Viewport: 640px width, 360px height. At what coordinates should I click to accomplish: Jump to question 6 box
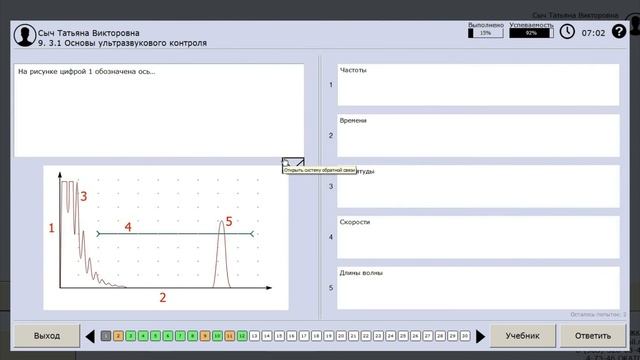[168, 336]
